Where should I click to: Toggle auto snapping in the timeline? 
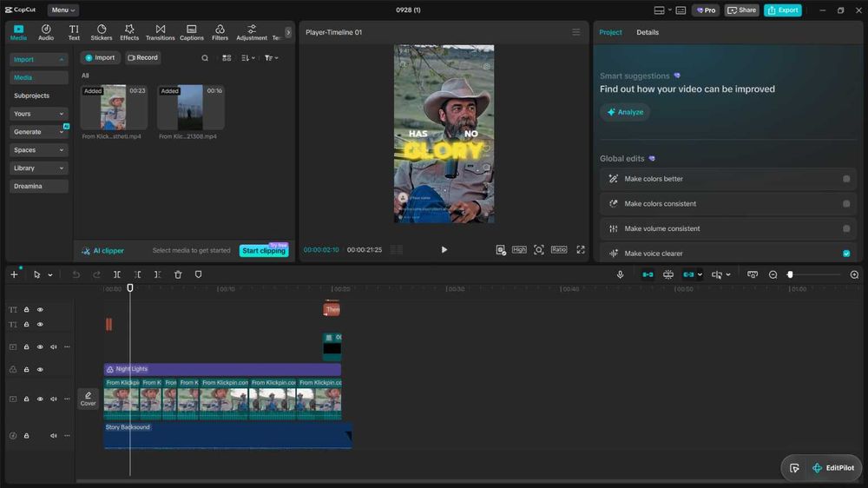pyautogui.click(x=668, y=274)
